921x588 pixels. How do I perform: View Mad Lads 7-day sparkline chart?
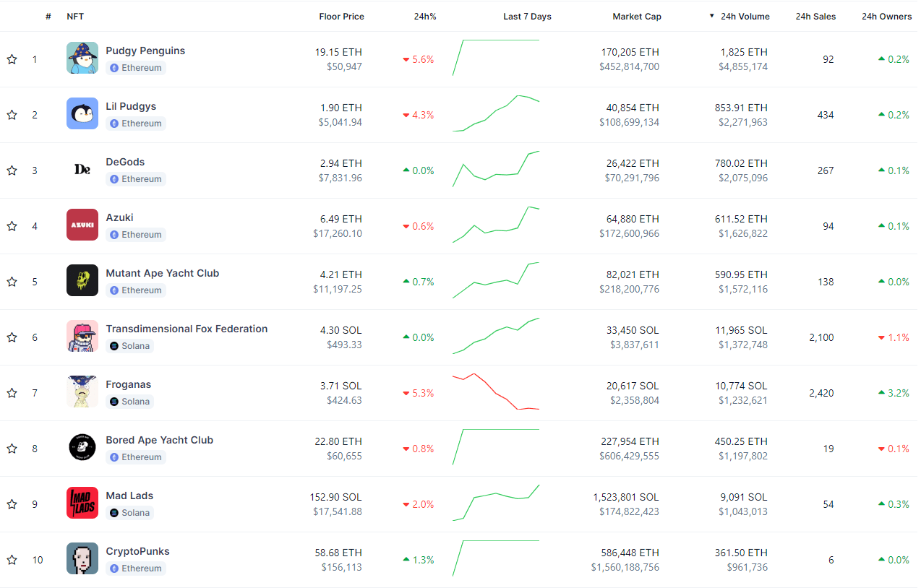pos(496,503)
